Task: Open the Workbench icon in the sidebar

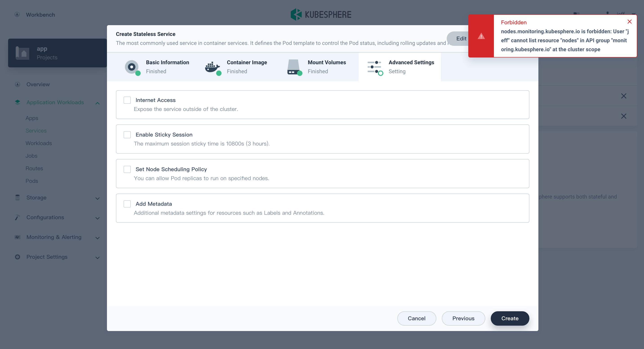Action: coord(17,14)
